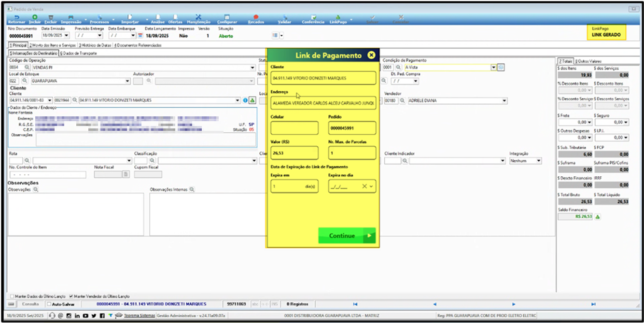The width and height of the screenshot is (644, 323).
Task: Click the magnifier beside Observações label
Action: (35, 190)
